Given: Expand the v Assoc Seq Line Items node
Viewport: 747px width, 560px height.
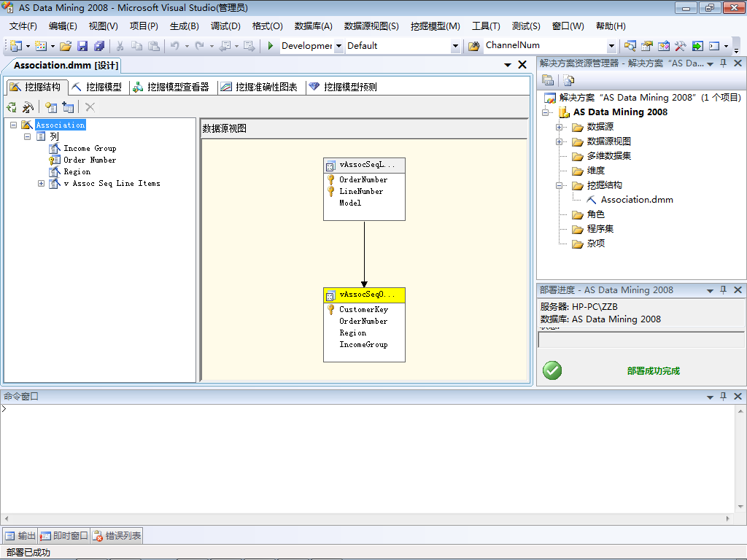Looking at the screenshot, I should [x=42, y=183].
